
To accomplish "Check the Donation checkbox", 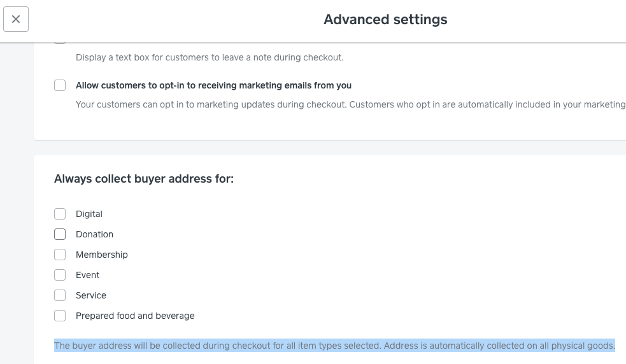I will [60, 234].
